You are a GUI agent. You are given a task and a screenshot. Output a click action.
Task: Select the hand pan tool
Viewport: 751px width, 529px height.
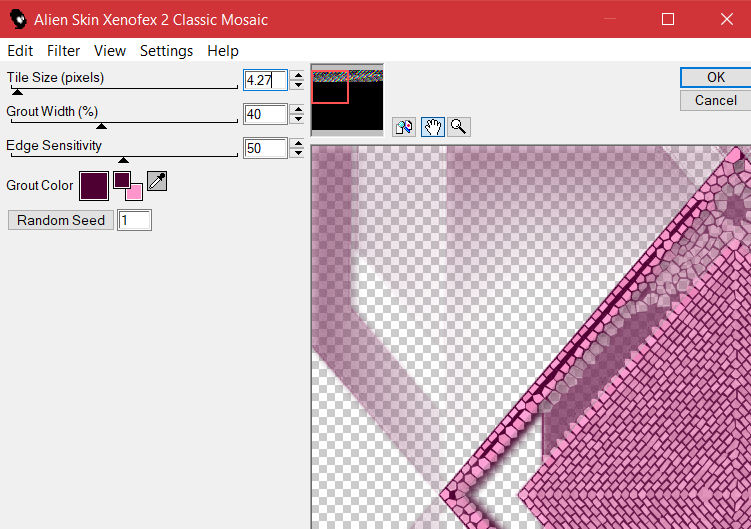coord(433,127)
